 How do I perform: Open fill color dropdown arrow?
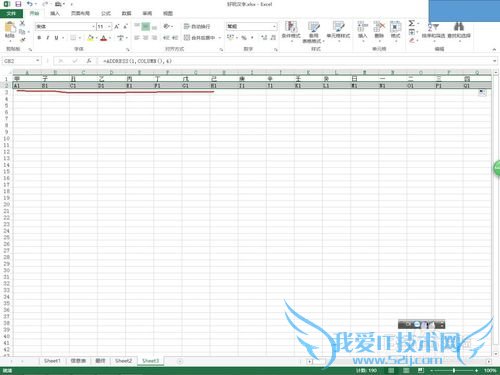pyautogui.click(x=97, y=38)
